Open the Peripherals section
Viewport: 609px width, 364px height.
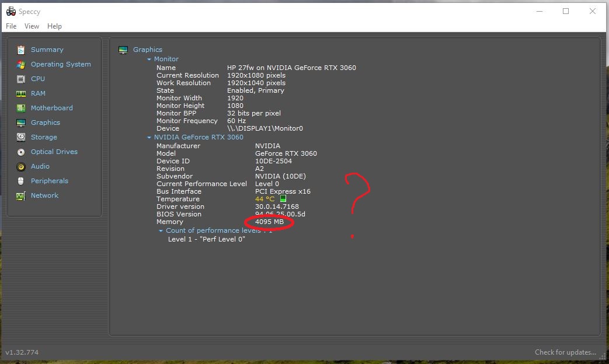pyautogui.click(x=49, y=181)
